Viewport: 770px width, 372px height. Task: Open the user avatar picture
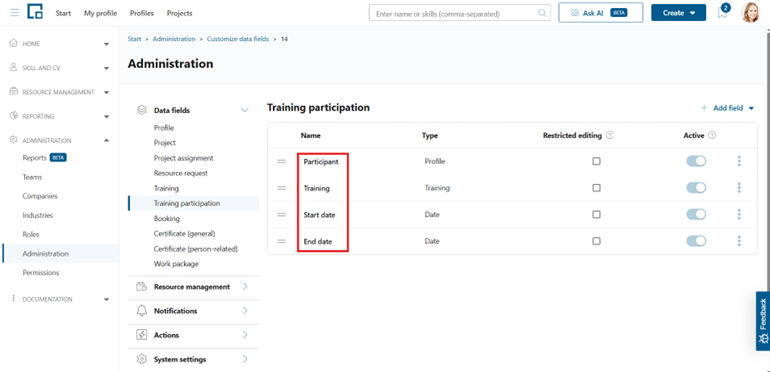750,13
